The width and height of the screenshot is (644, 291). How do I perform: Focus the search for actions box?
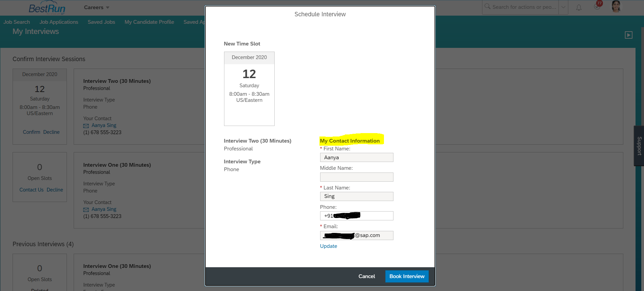tap(524, 7)
